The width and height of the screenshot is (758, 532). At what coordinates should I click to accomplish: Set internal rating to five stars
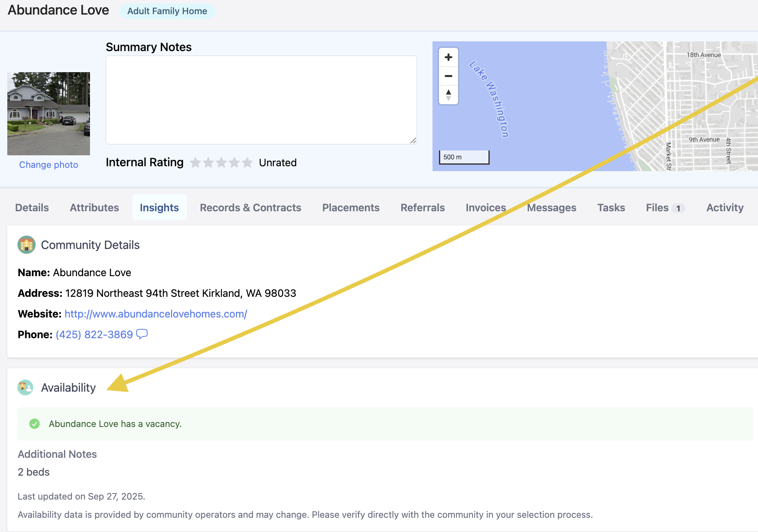point(247,163)
